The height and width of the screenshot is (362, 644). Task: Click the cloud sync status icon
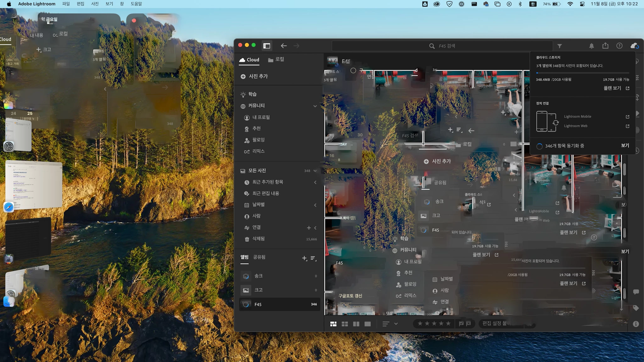[x=634, y=46]
